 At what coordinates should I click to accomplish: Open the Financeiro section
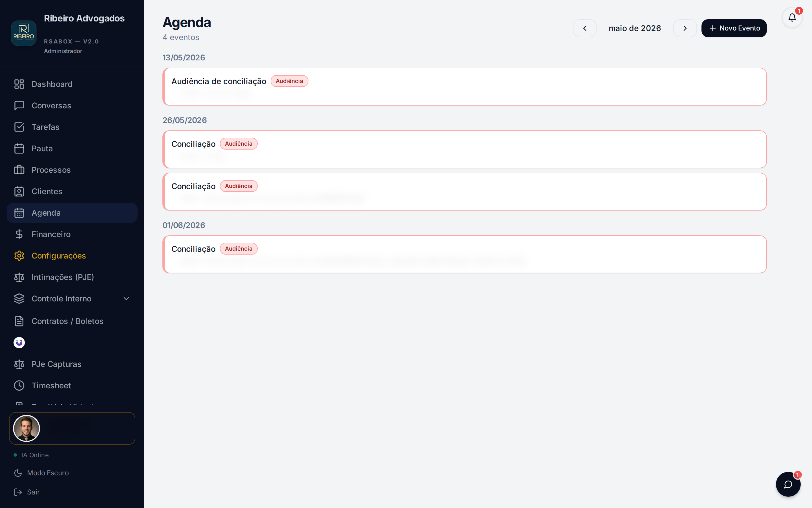coord(72,234)
